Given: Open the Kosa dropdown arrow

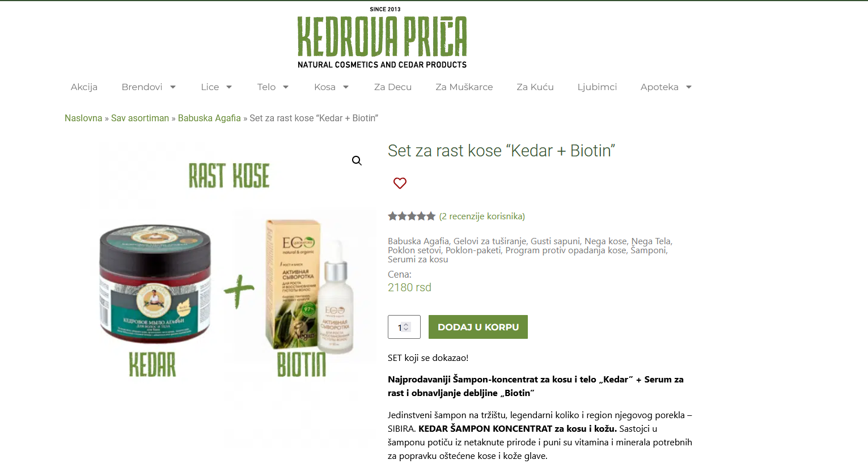Looking at the screenshot, I should pos(346,87).
